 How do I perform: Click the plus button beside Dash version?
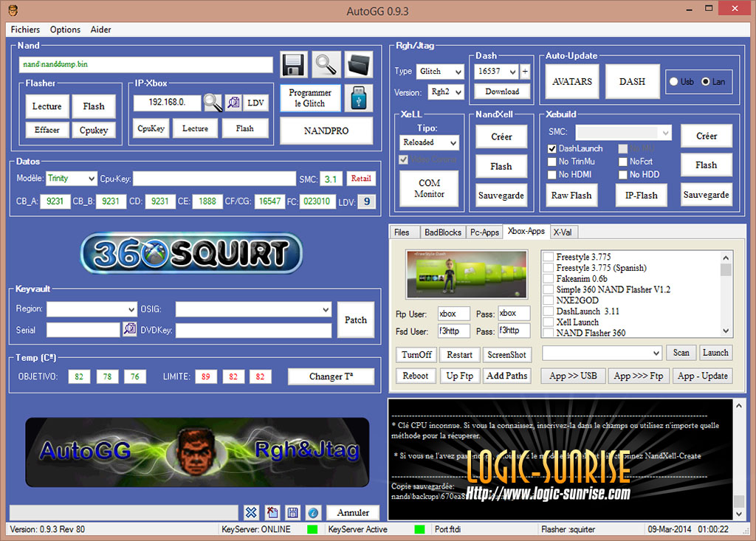tap(525, 72)
